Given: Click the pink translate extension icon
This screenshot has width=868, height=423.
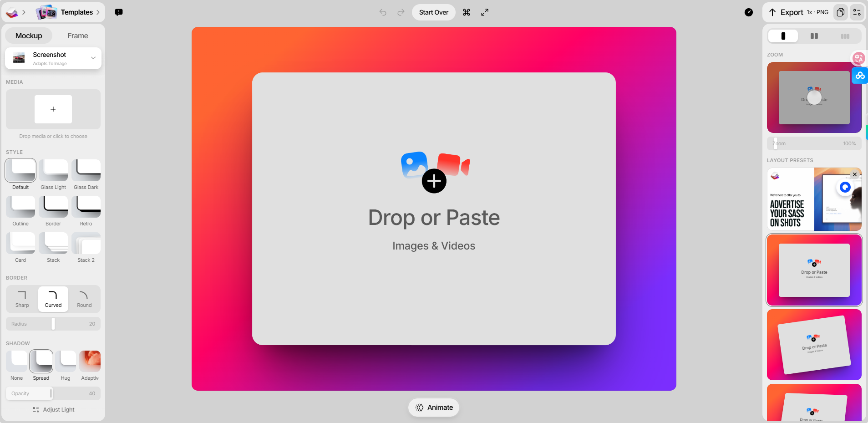Looking at the screenshot, I should (x=859, y=58).
